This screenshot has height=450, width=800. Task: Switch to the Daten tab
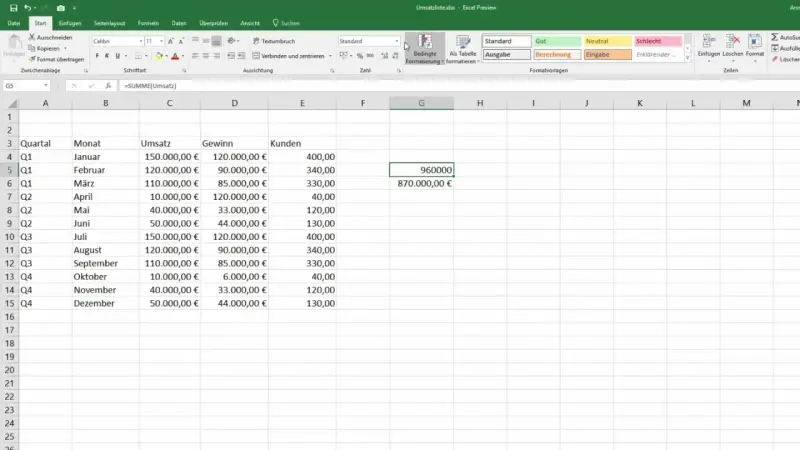(179, 23)
